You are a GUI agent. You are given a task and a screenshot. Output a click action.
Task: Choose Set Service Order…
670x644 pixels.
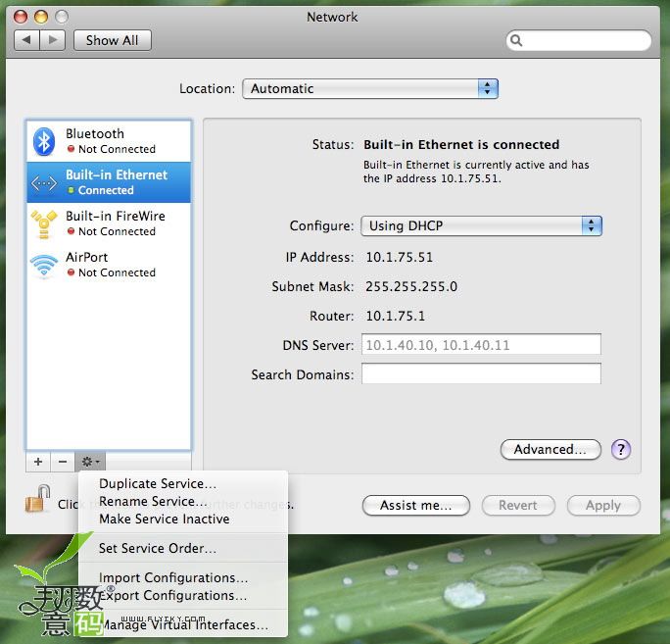tap(183, 548)
